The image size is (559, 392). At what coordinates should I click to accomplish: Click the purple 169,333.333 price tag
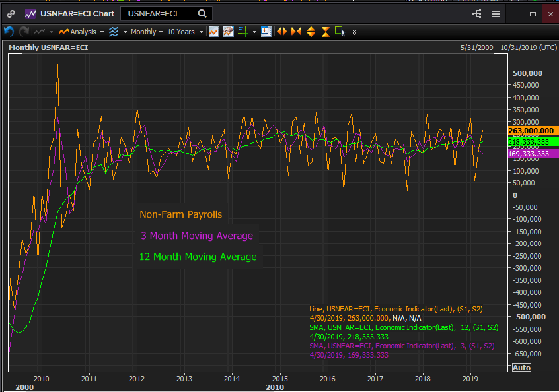click(533, 154)
